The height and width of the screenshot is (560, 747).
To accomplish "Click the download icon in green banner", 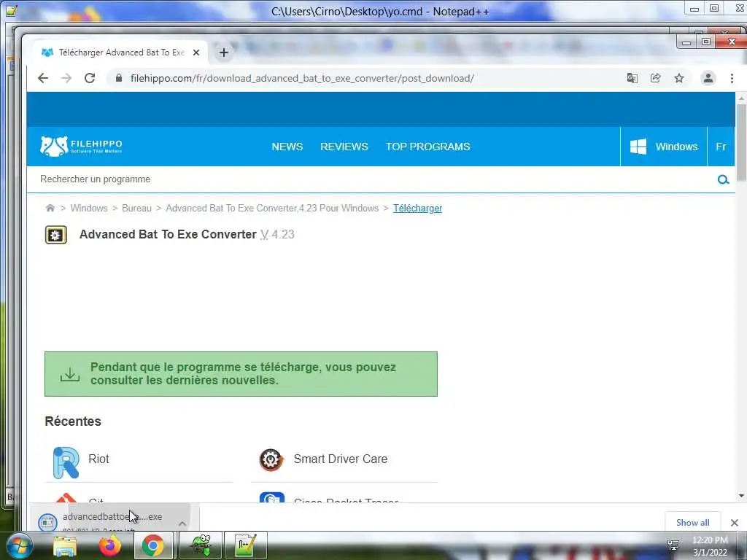I will (x=70, y=374).
